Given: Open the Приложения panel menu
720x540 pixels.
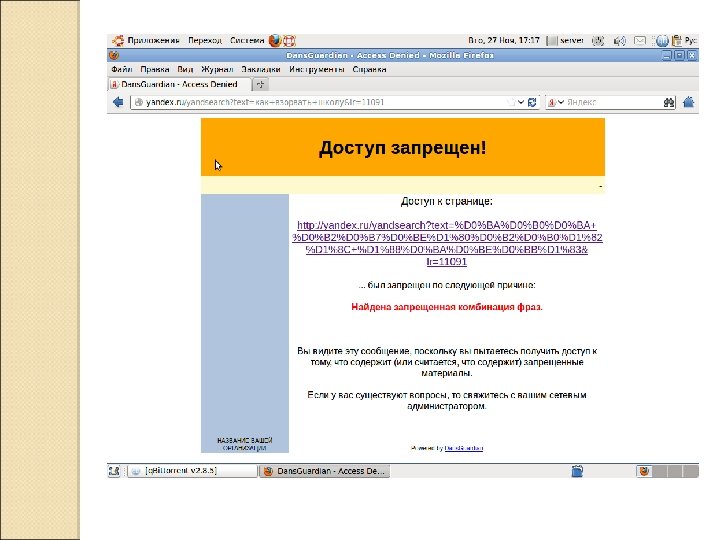Looking at the screenshot, I should pos(153,40).
